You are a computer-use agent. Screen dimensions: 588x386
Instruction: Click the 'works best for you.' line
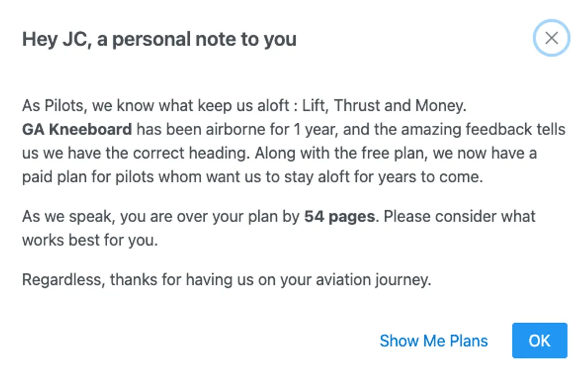(x=90, y=241)
